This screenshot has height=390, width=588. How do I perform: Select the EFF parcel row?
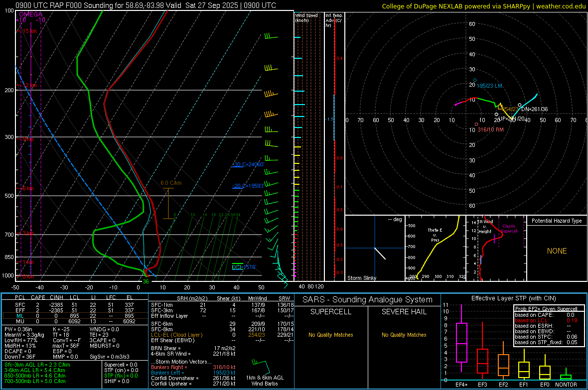[x=74, y=310]
